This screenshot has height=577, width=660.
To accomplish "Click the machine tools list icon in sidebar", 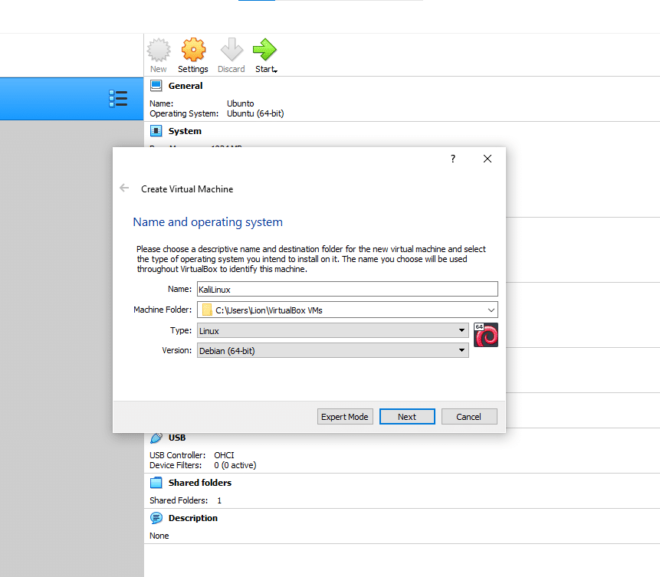I will pos(118,98).
